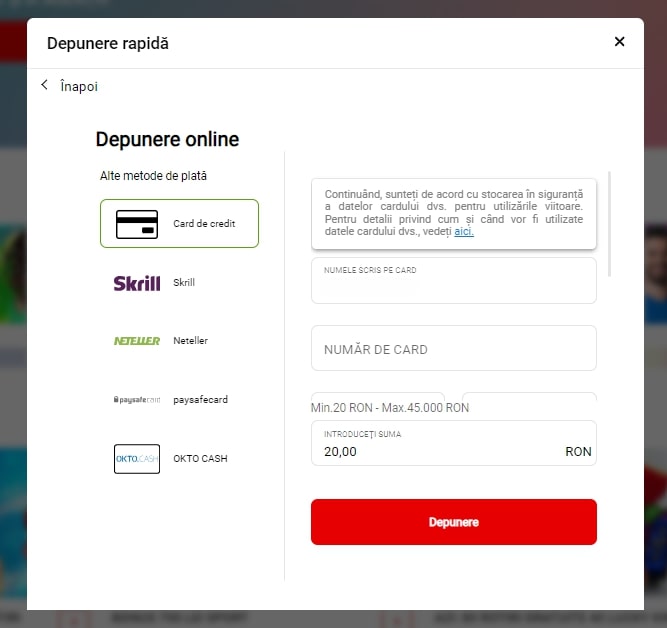
Task: Focus the Număr de card field
Action: [453, 348]
